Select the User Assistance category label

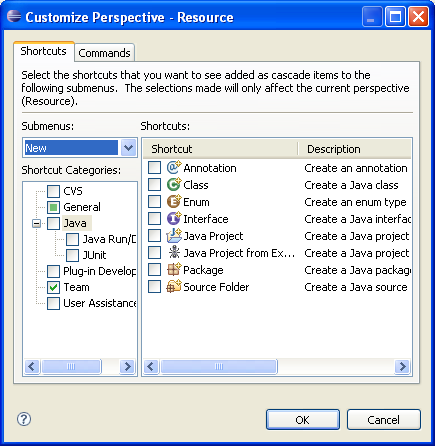[100, 303]
